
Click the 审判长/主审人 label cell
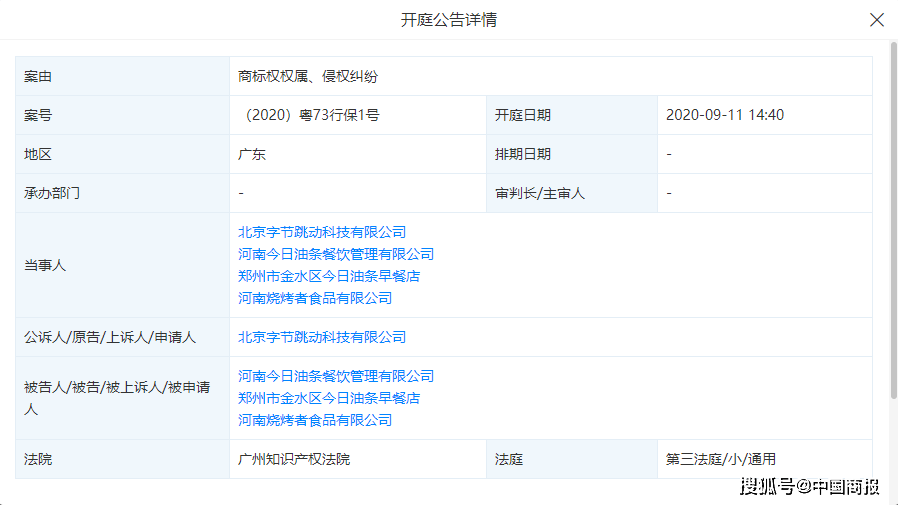572,193
